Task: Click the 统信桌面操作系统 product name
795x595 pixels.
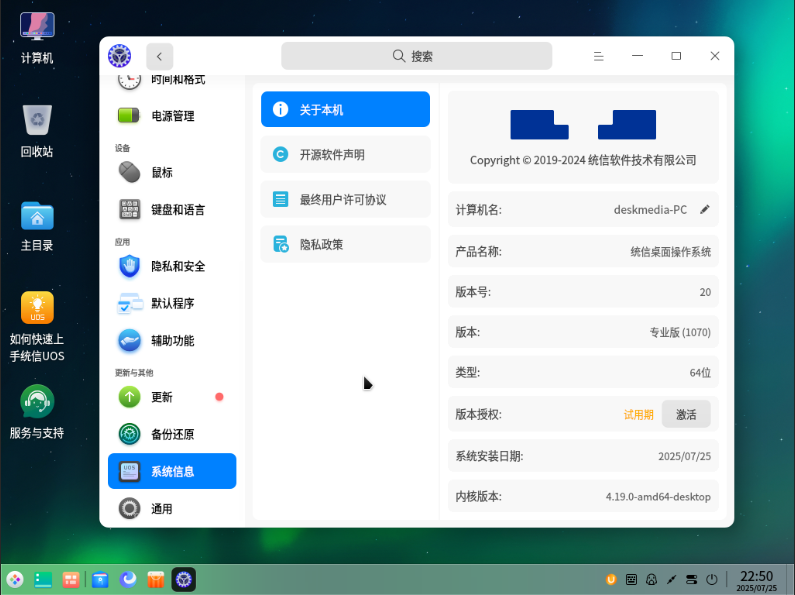Action: tap(671, 252)
